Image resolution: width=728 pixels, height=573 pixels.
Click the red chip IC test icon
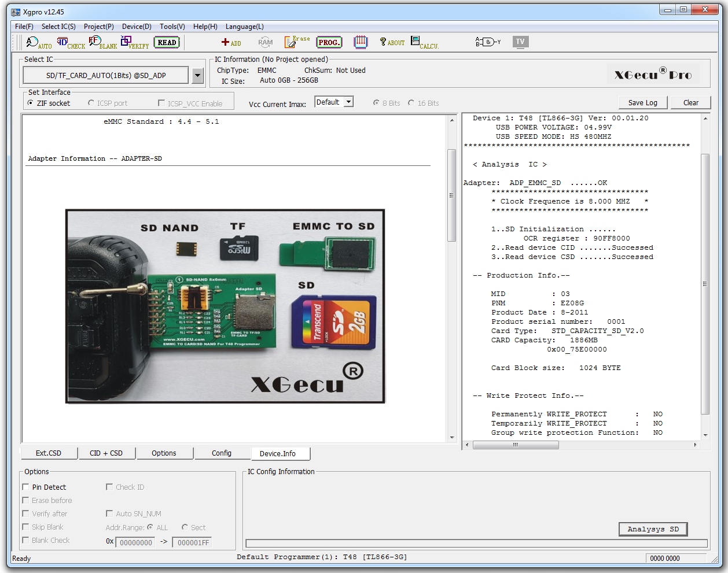pos(361,42)
